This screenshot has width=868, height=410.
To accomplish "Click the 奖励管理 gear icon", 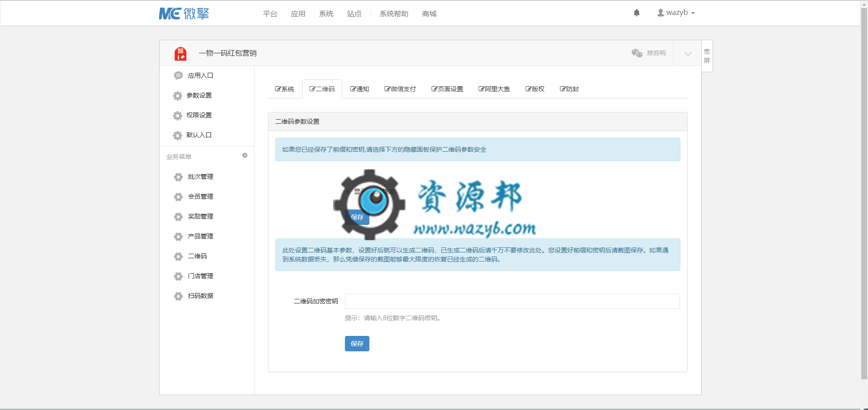I will [x=179, y=217].
